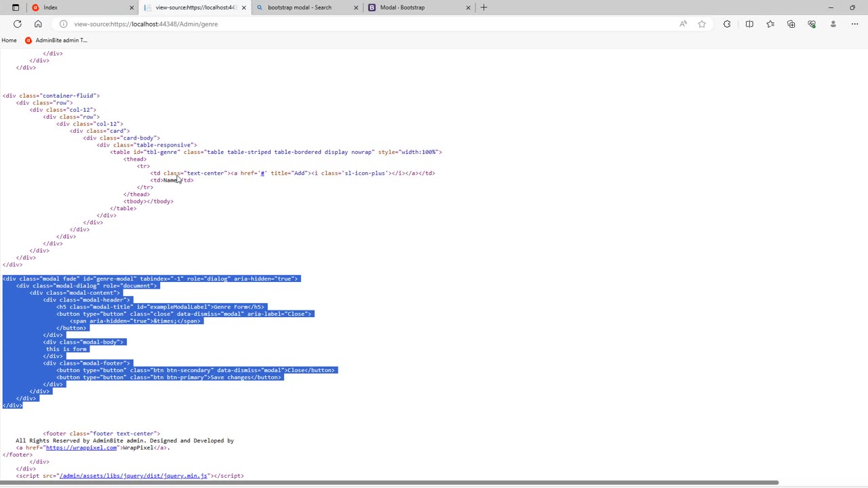Open the Favorites list icon
This screenshot has width=868, height=488.
770,24
